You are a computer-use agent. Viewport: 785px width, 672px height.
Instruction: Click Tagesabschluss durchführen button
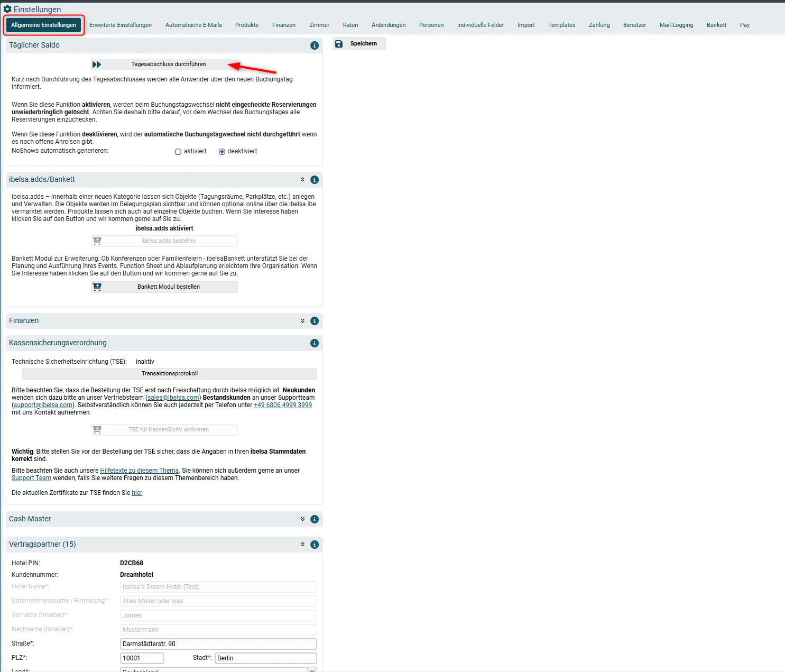point(164,65)
